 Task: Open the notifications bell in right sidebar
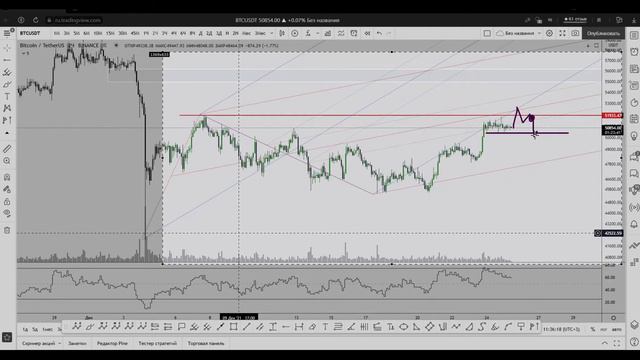[x=634, y=224]
